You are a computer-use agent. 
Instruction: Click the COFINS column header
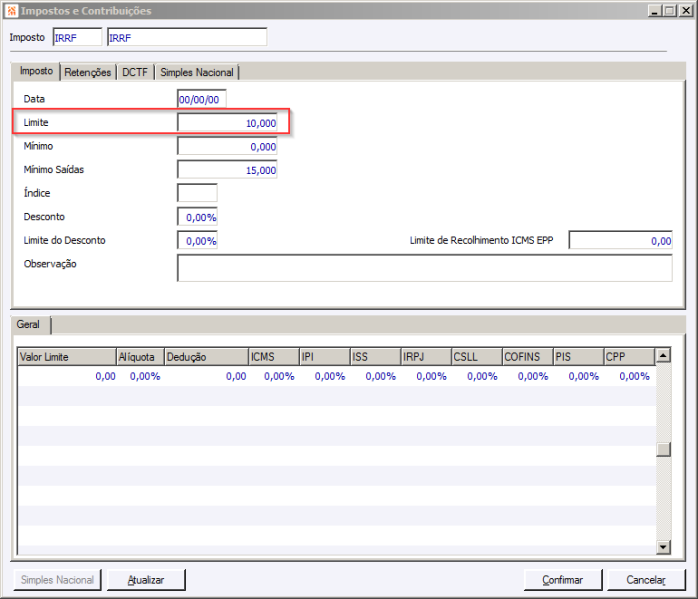(x=528, y=357)
